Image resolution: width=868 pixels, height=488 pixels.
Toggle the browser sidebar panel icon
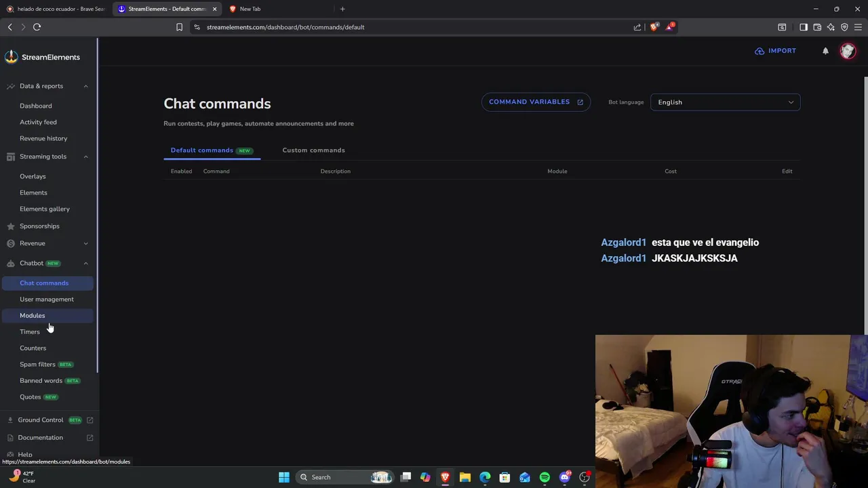tap(804, 27)
